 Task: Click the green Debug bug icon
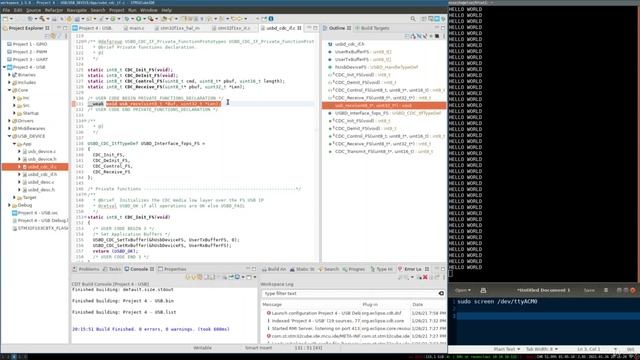click(127, 19)
